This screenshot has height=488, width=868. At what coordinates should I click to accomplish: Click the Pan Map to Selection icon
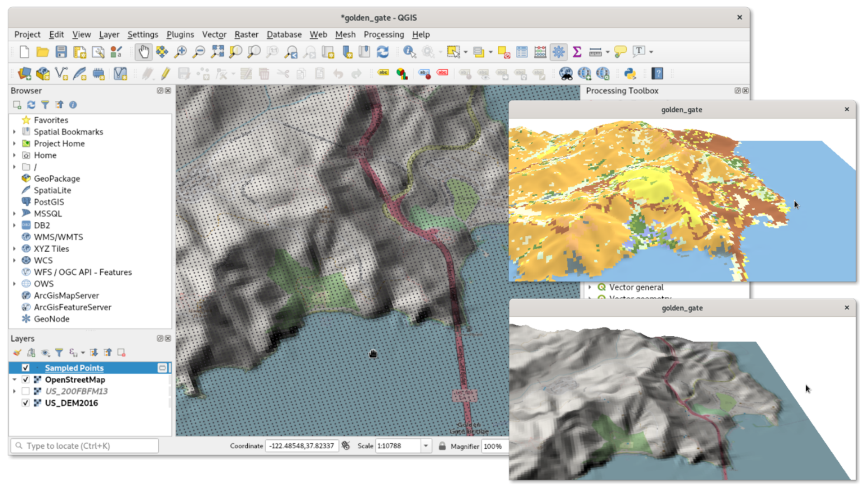point(162,52)
